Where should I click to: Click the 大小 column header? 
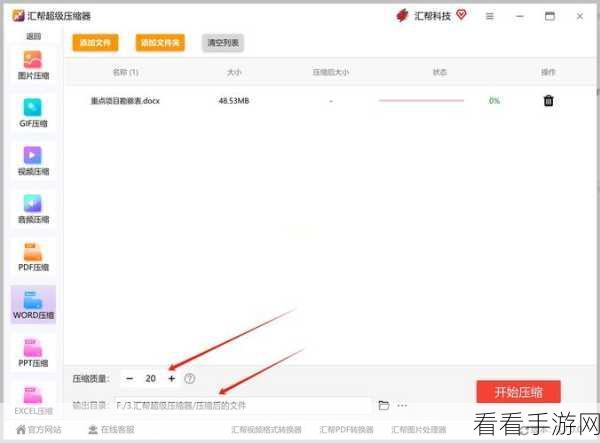[234, 72]
